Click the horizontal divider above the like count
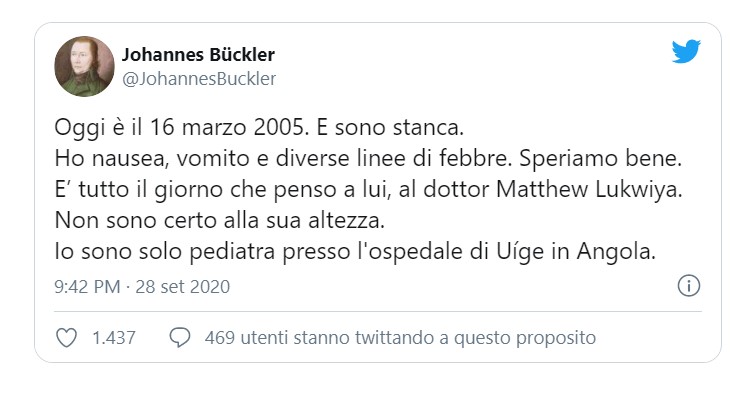The height and width of the screenshot is (402, 746). [x=378, y=312]
